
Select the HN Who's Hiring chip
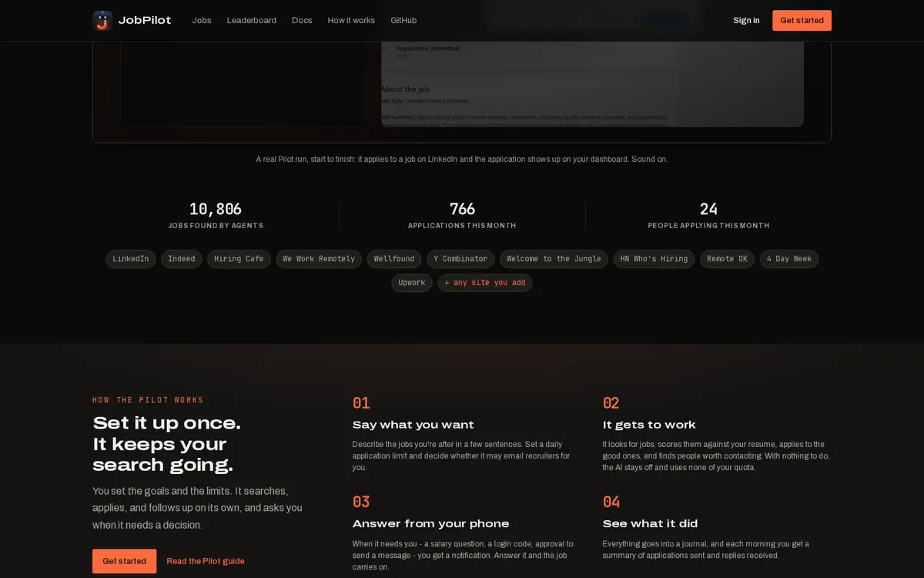[654, 259]
